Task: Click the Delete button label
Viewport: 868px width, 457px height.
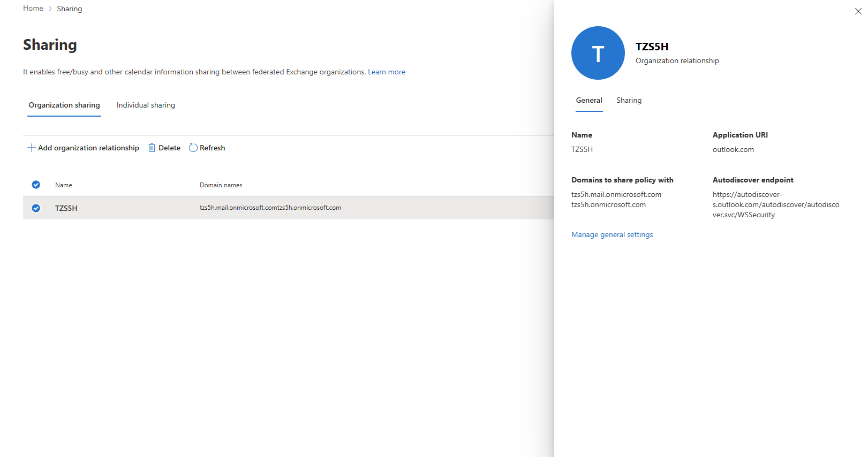Action: click(x=169, y=148)
